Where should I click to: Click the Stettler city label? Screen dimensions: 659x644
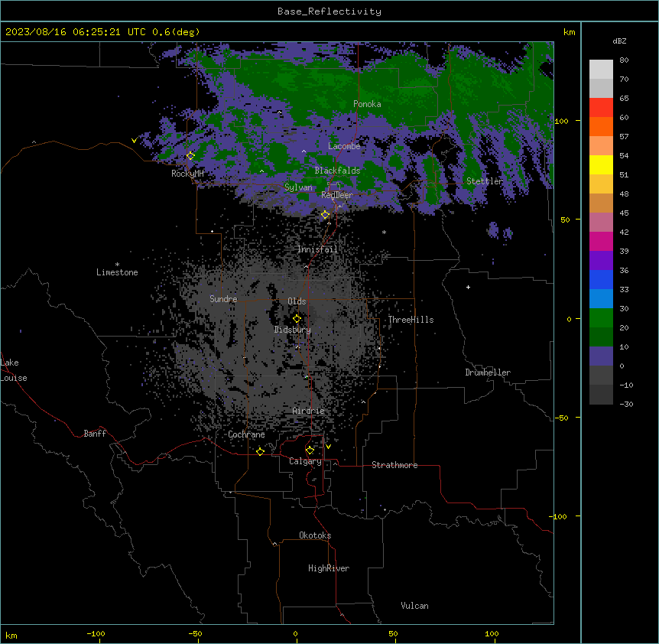pos(485,181)
